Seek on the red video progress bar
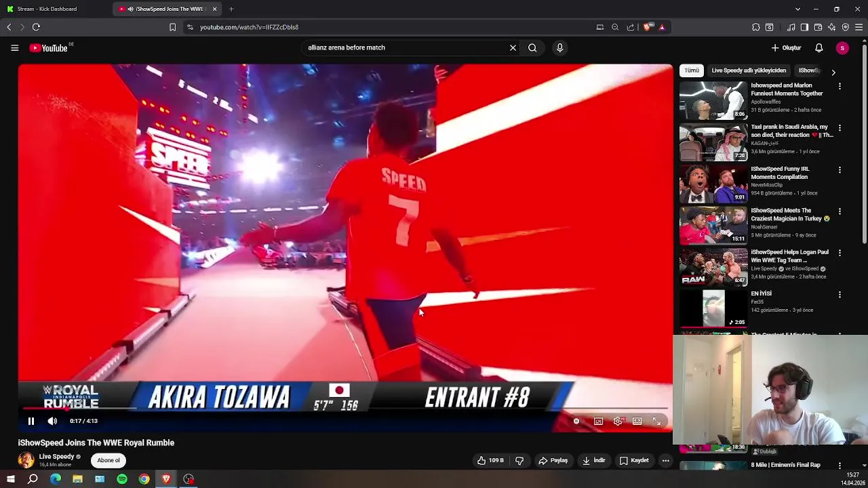The image size is (868, 488). click(345, 409)
